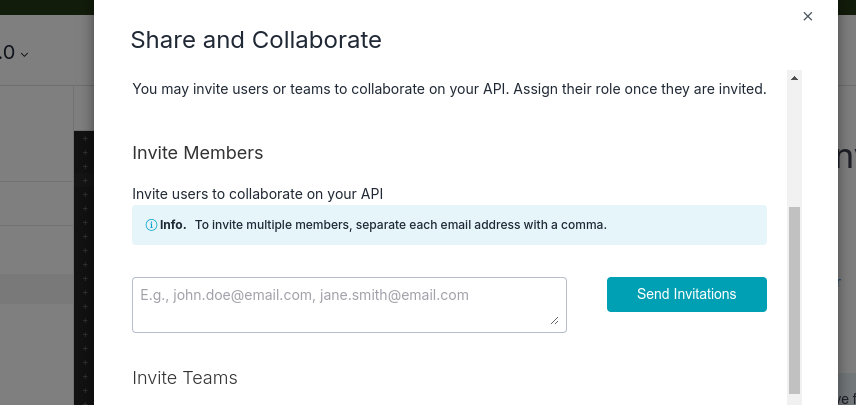Select the Invite Members heading
Viewport: 856px width, 405px height.
coord(197,153)
